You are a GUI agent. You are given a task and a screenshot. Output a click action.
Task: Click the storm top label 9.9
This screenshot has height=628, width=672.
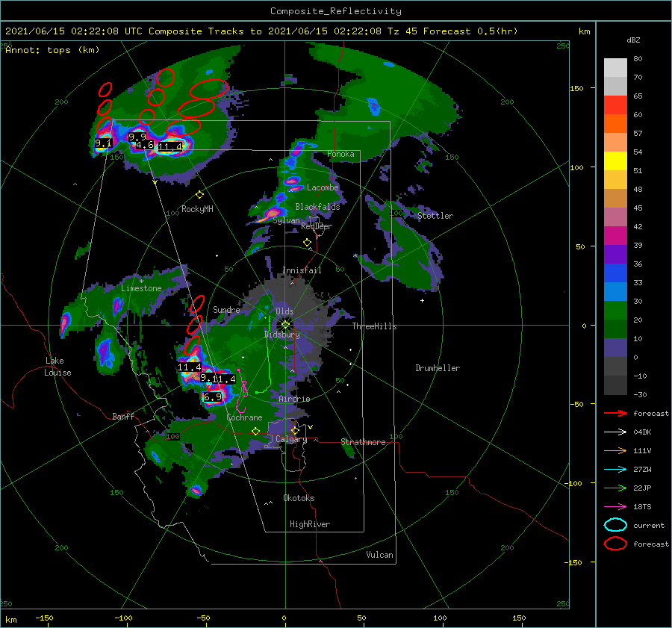click(x=137, y=137)
